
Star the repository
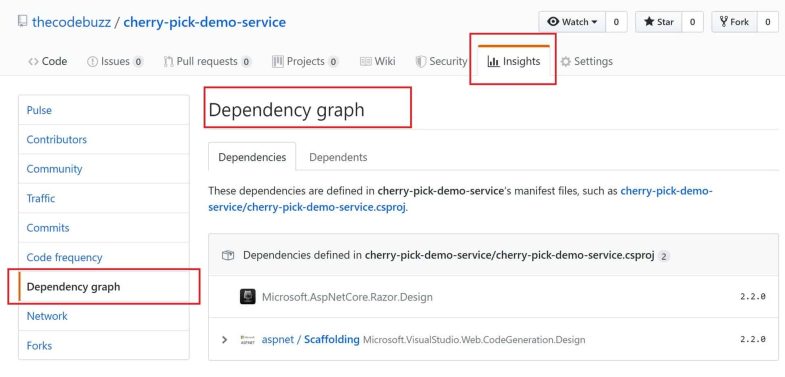coord(658,22)
